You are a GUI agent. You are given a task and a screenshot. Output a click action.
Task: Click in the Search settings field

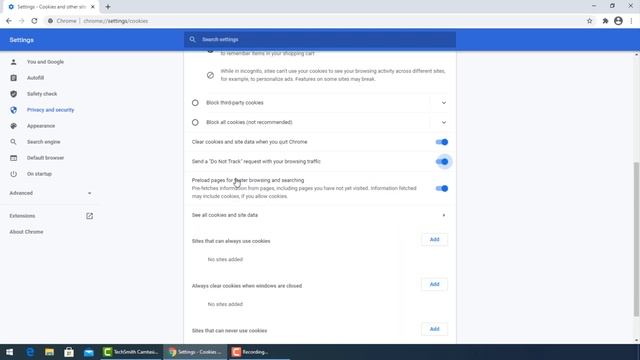click(x=320, y=40)
